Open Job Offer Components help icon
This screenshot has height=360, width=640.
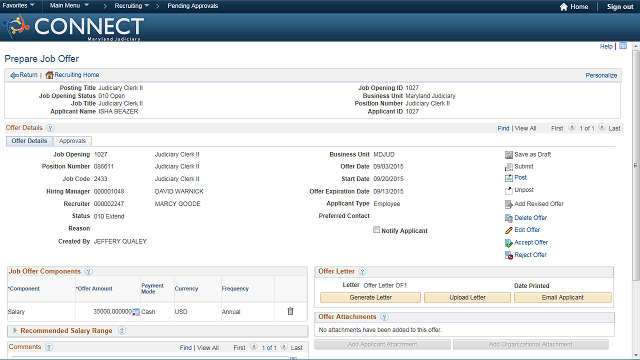pyautogui.click(x=88, y=271)
